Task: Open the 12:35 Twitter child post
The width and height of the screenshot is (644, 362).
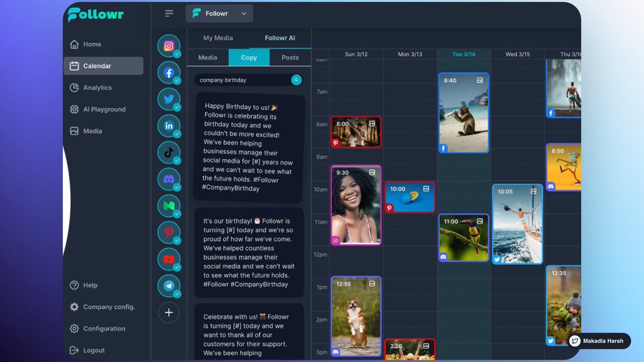Action: click(563, 306)
